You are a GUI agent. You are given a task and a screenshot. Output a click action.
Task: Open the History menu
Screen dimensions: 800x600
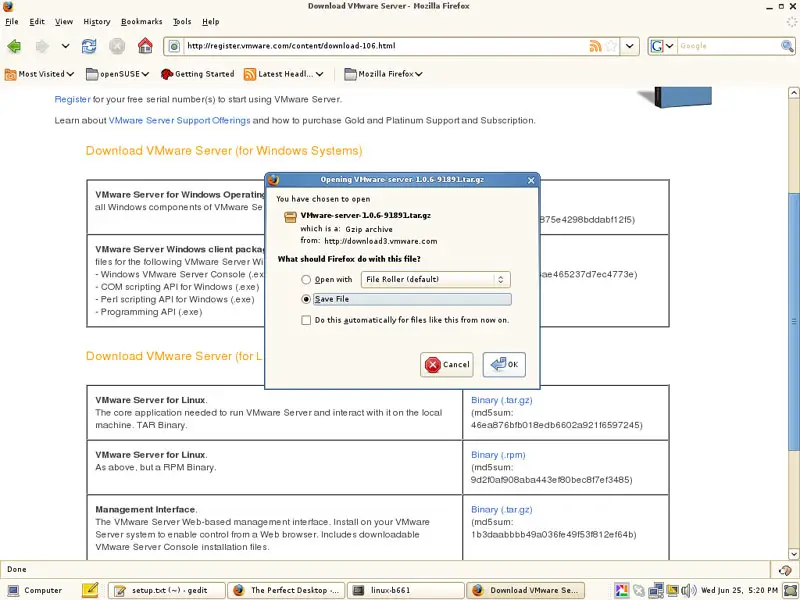pyautogui.click(x=96, y=21)
